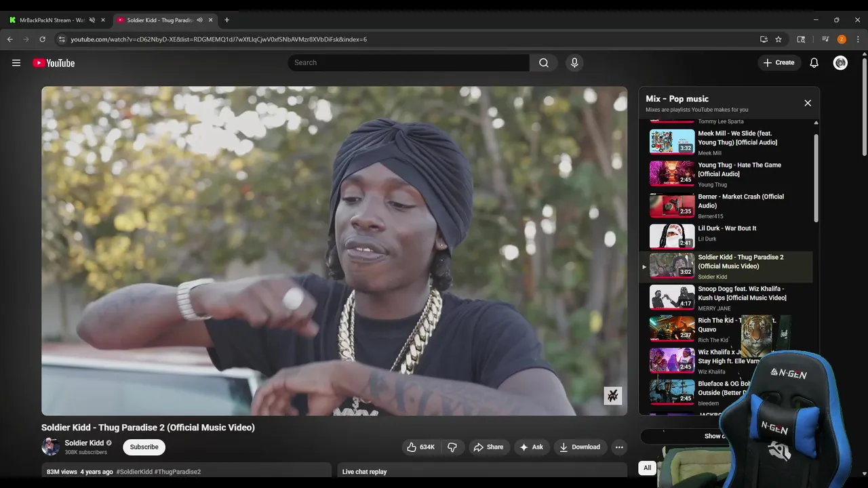Open a new browser tab
The image size is (868, 488).
click(x=226, y=20)
